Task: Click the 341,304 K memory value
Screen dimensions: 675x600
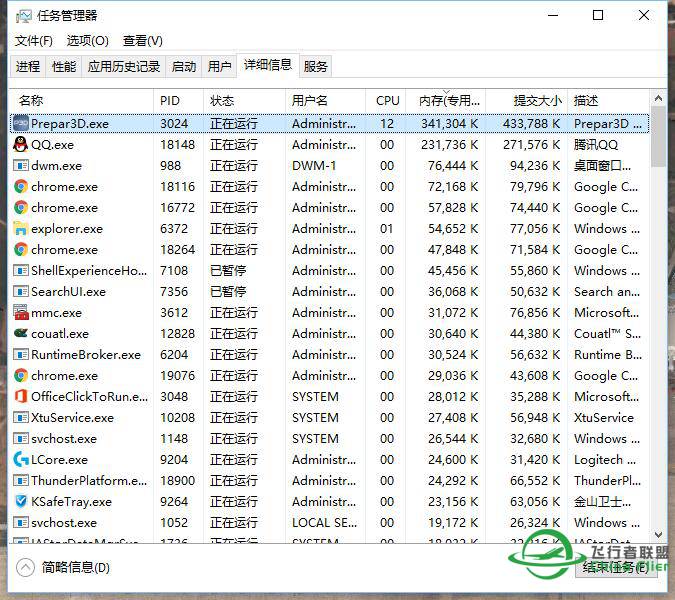Action: pyautogui.click(x=449, y=124)
